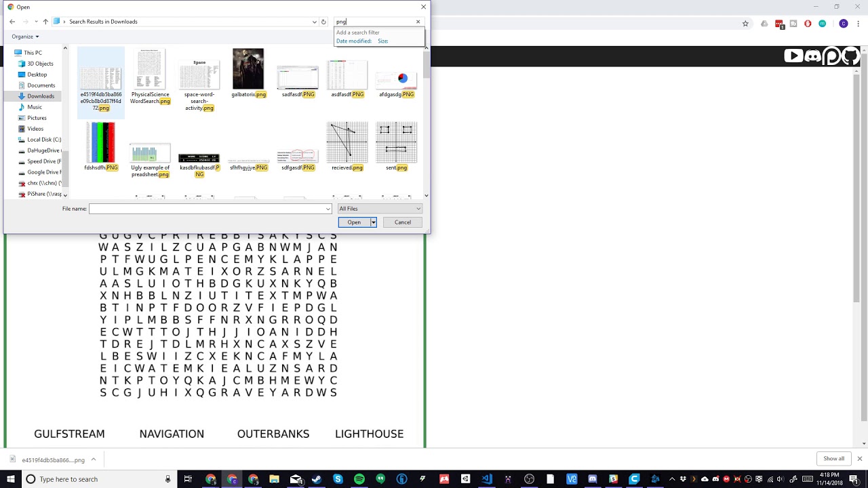Open the address bar history dropdown
This screenshot has width=868, height=488.
314,22
